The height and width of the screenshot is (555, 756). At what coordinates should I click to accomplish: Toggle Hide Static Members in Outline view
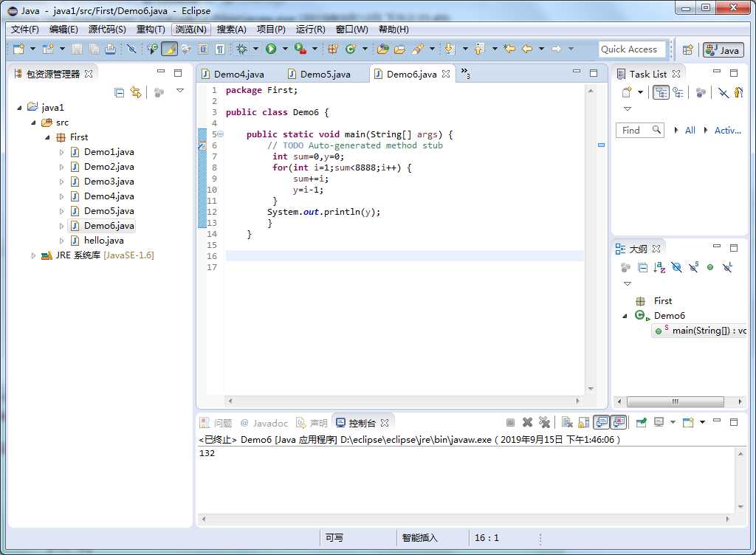point(694,267)
